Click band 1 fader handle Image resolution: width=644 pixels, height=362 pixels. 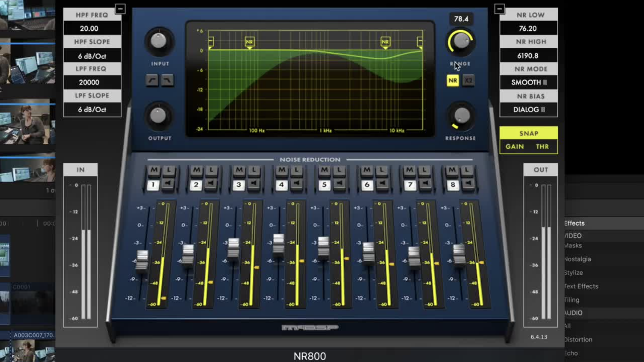point(142,261)
